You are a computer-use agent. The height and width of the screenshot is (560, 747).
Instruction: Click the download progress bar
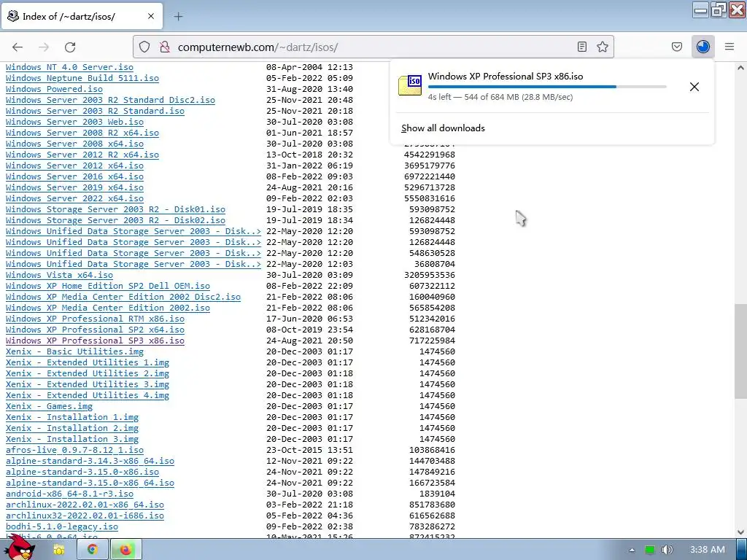tap(547, 87)
